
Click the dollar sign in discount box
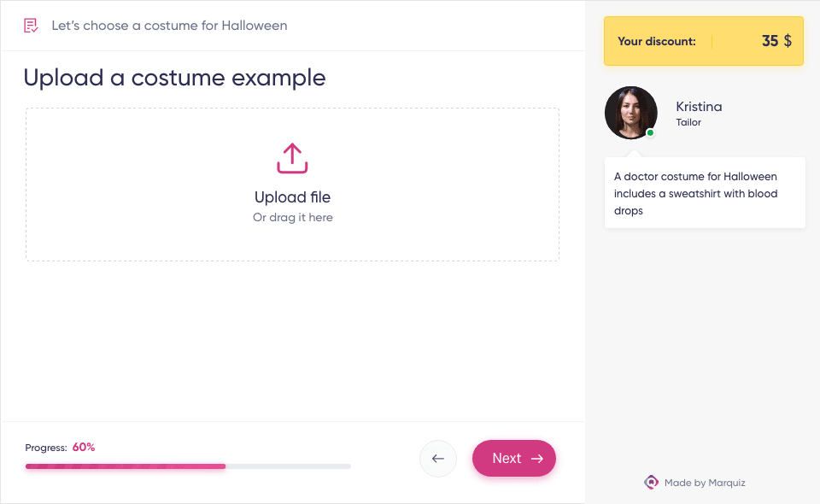(788, 41)
